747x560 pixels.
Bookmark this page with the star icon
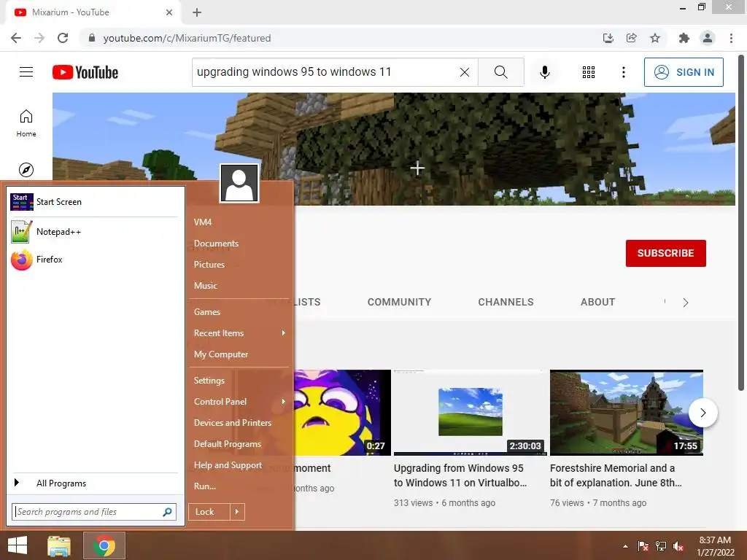point(655,38)
